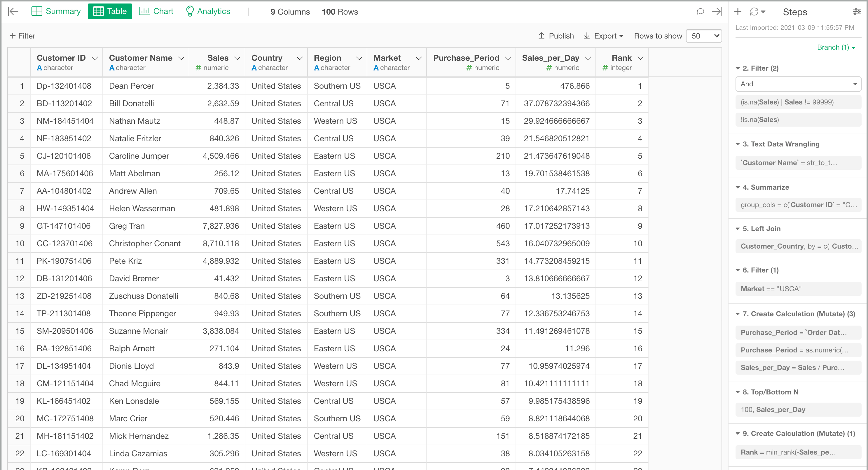This screenshot has height=470, width=868.
Task: Open the And condition dropdown
Action: point(798,84)
